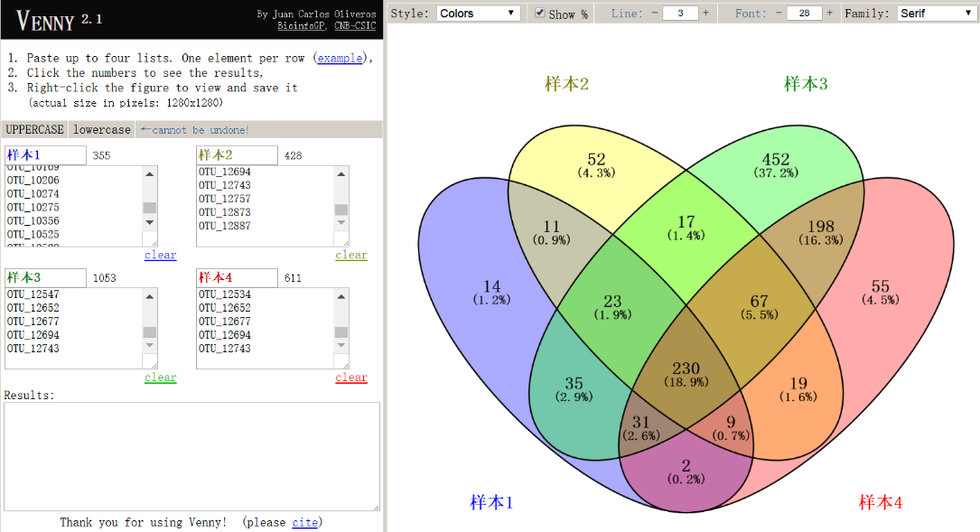Image resolution: width=980 pixels, height=532 pixels.
Task: Click scroll-up arrow of 样本2 list
Action: (341, 173)
